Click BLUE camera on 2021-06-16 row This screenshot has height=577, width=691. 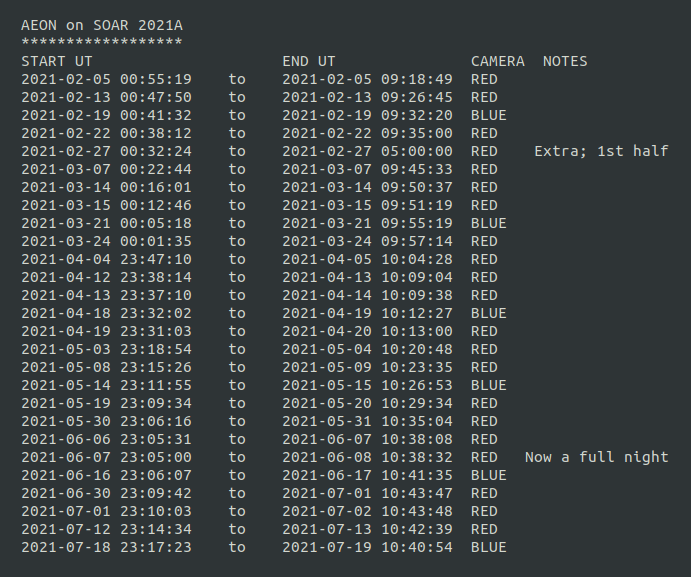click(488, 475)
